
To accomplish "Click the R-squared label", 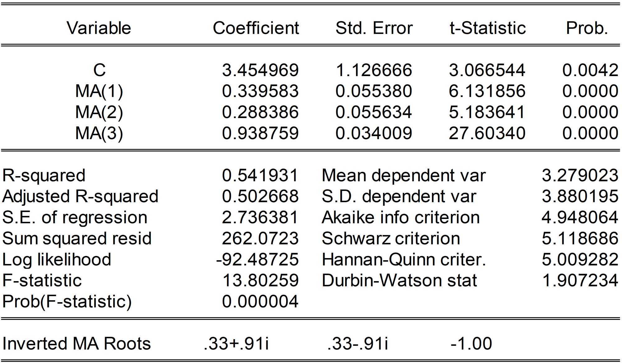I will click(x=44, y=175).
